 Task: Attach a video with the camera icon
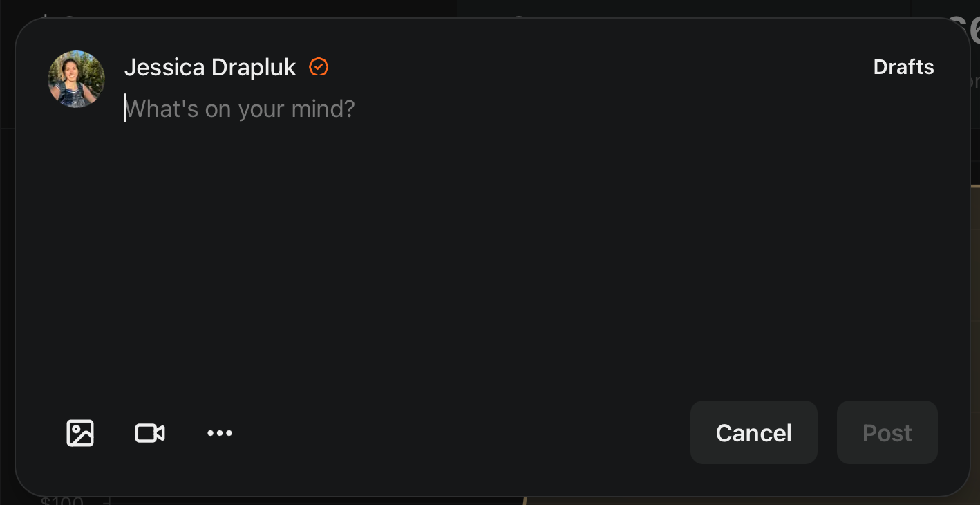coord(150,433)
